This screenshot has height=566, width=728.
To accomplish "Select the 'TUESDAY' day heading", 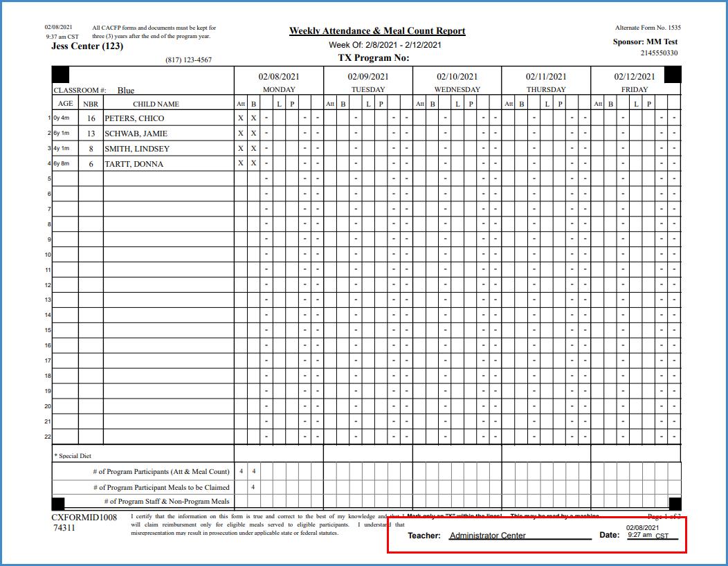I will pos(368,90).
